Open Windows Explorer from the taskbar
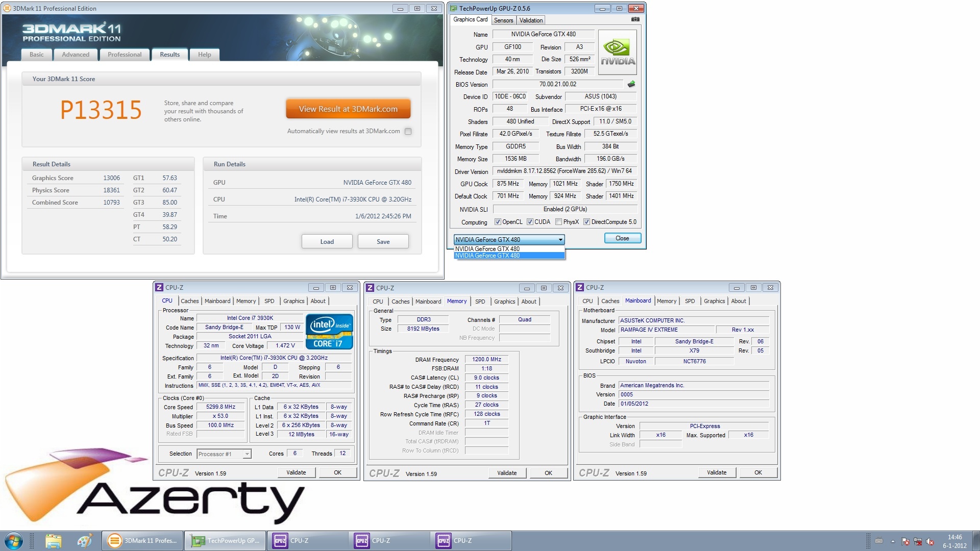This screenshot has width=980, height=551. click(x=53, y=541)
